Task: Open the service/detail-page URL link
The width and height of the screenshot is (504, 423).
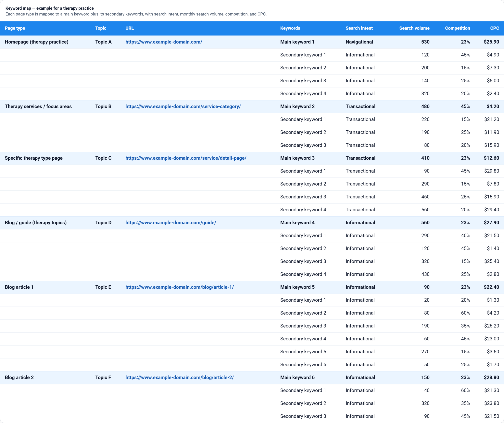Action: [186, 158]
